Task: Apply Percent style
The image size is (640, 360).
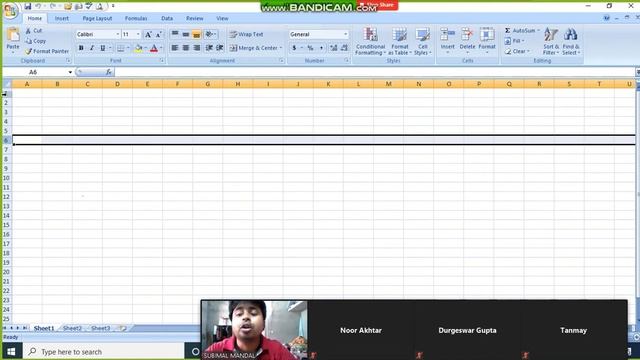Action: [x=310, y=48]
